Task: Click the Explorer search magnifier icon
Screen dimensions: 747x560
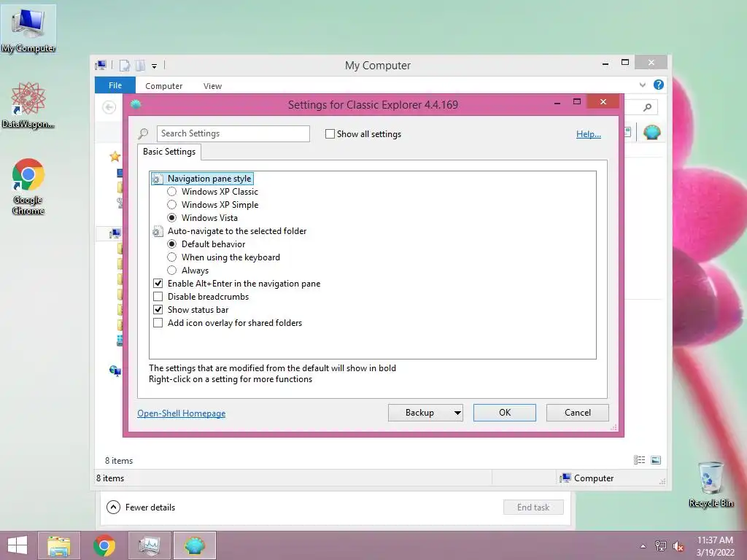Action: pos(647,108)
